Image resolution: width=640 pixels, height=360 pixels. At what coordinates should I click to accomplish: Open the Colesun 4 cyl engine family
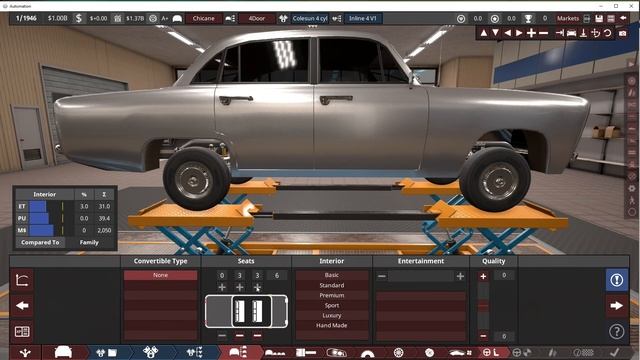(309, 18)
